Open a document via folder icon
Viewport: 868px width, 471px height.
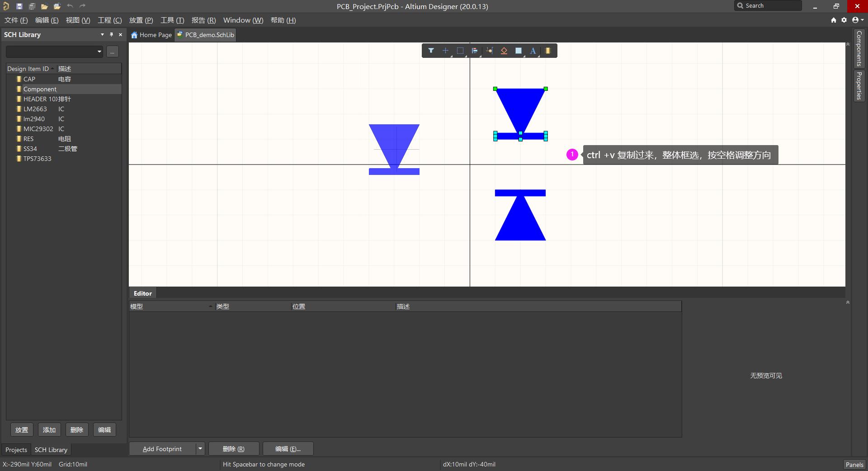[x=44, y=6]
